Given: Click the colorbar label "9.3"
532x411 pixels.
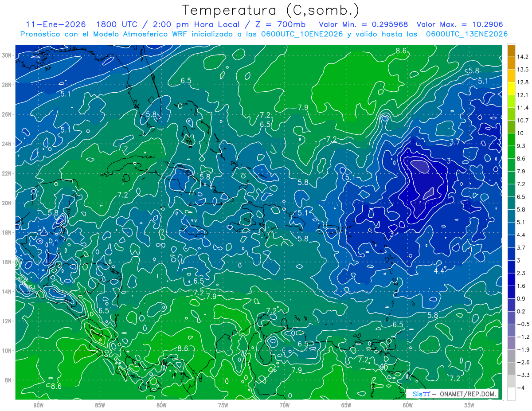Looking at the screenshot, I should (x=521, y=146).
